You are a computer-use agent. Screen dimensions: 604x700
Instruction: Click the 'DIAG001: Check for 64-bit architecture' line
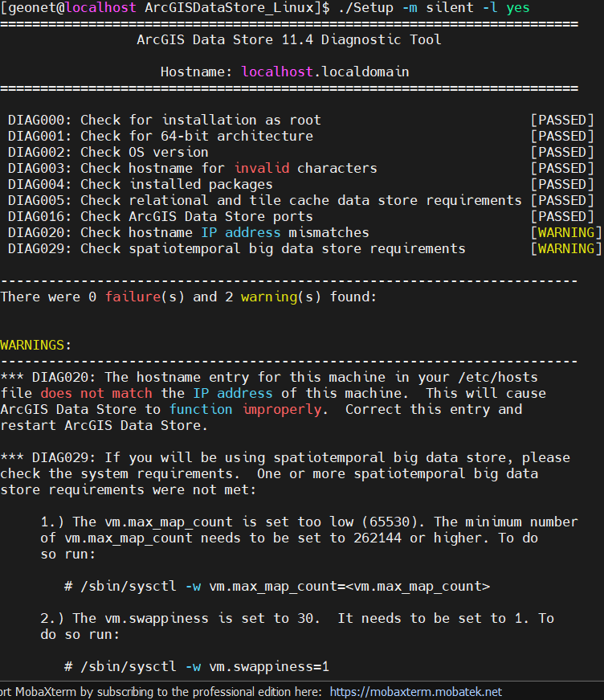(161, 136)
